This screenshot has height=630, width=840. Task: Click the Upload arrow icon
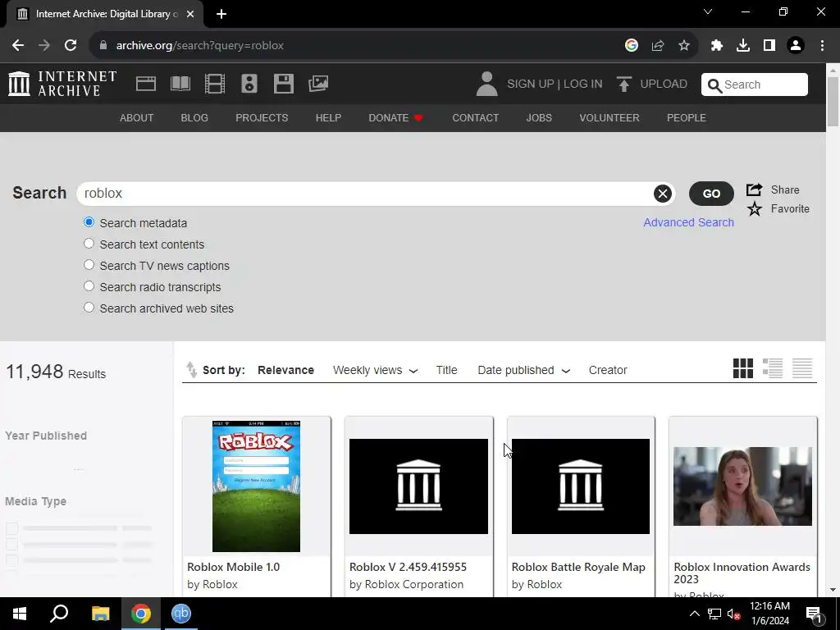623,84
